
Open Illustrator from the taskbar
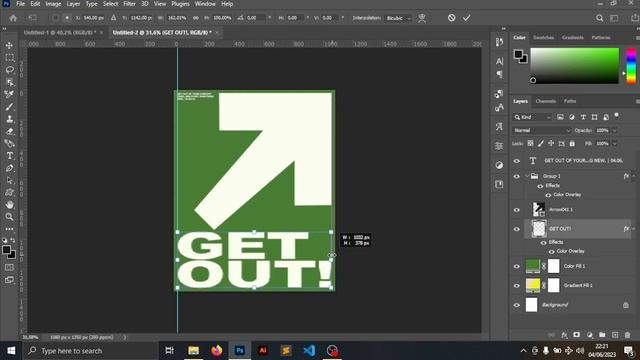(x=263, y=351)
